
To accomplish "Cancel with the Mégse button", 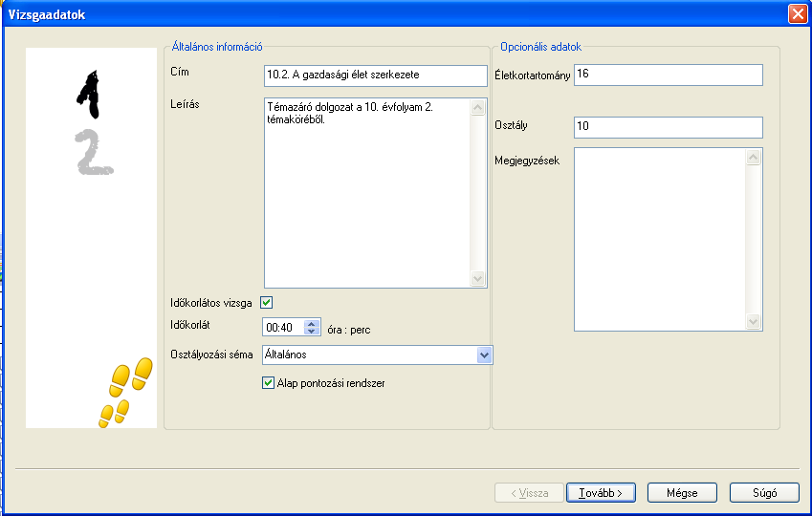I will [682, 493].
